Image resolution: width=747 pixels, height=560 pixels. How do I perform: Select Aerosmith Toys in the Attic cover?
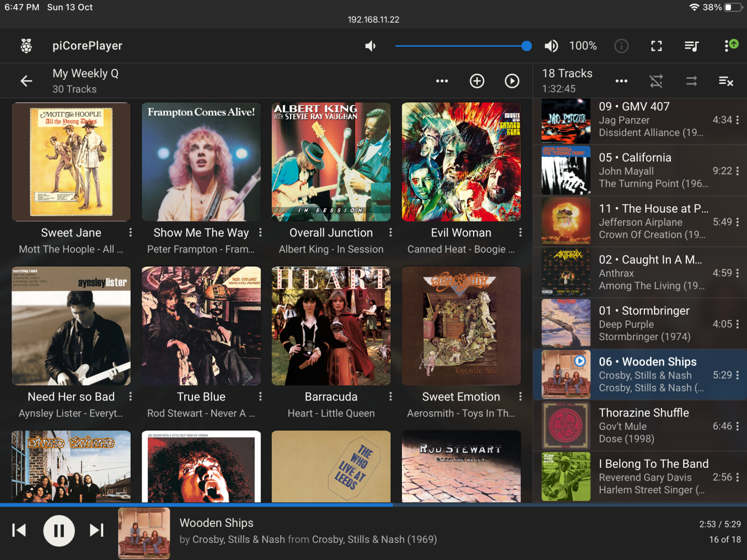(x=461, y=326)
